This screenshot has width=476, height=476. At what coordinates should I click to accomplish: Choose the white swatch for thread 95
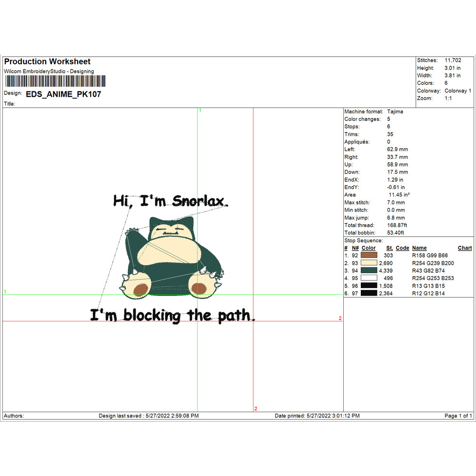369,278
